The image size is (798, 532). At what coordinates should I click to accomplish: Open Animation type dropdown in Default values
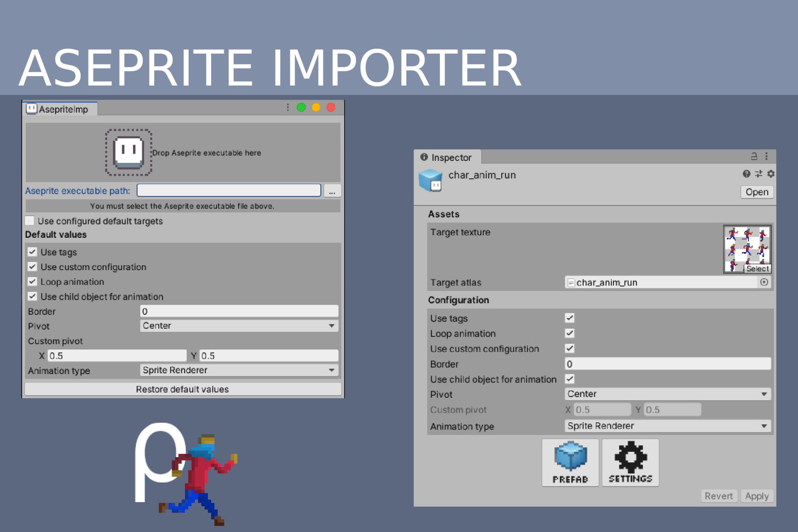tap(239, 370)
